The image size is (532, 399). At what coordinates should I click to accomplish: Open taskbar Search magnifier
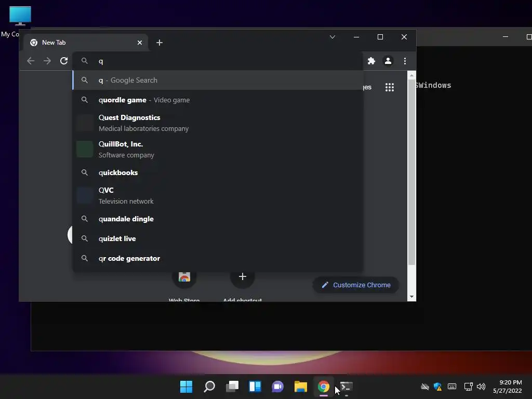tap(209, 387)
